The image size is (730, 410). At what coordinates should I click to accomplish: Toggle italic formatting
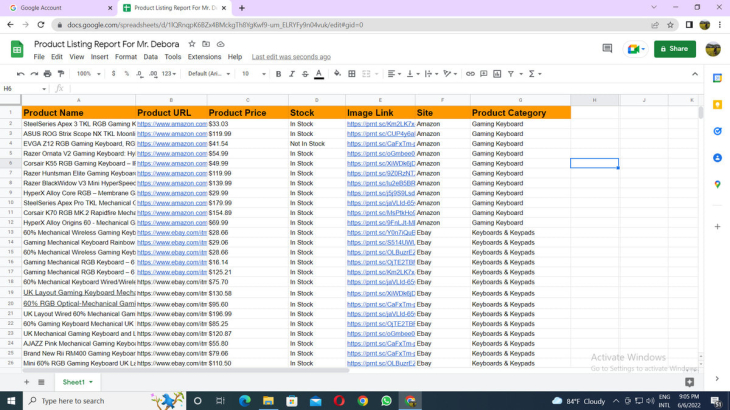click(292, 74)
